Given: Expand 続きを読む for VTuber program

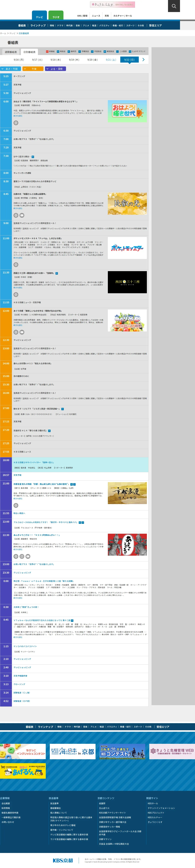Looking at the screenshot, I should coord(18,637).
